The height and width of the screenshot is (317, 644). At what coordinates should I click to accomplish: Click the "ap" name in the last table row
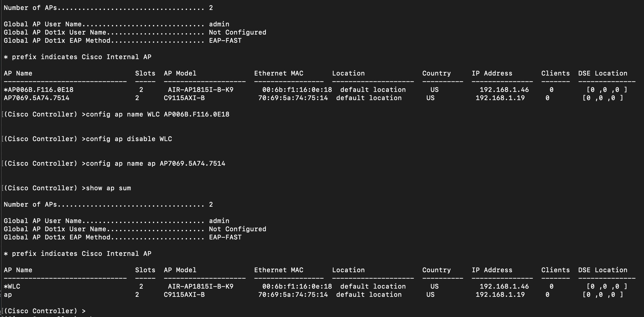coord(8,295)
